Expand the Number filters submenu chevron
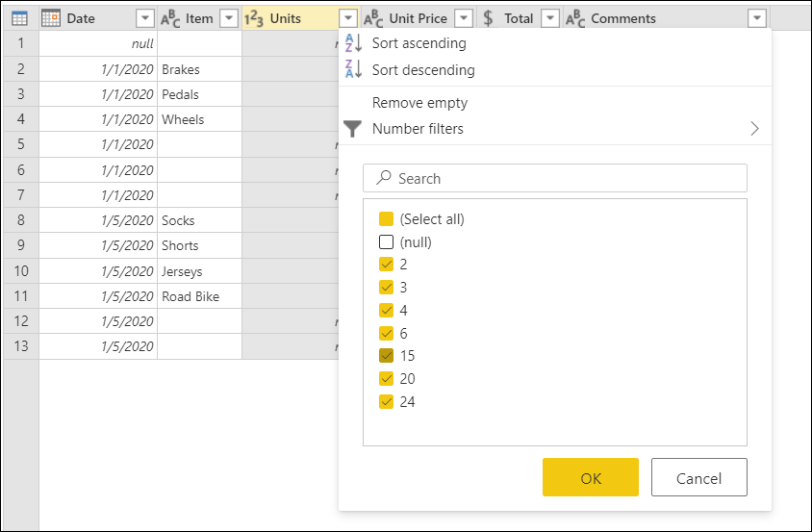 [754, 129]
